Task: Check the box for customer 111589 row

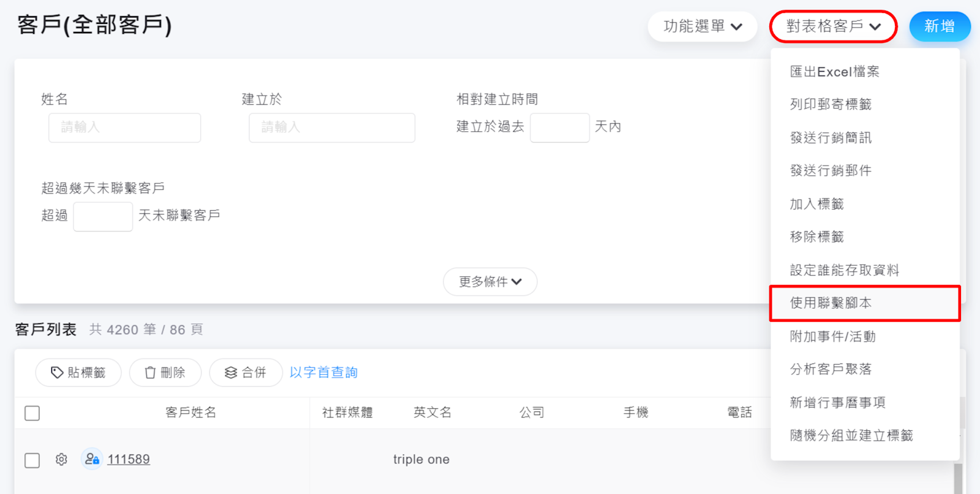Action: 32,460
